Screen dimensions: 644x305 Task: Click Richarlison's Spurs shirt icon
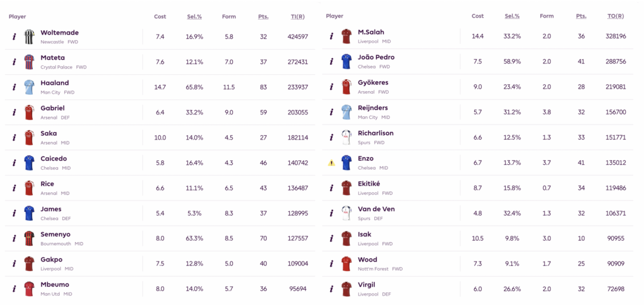[x=346, y=137]
